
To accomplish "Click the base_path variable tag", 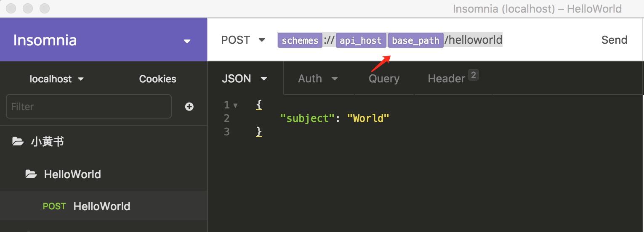I will (415, 40).
